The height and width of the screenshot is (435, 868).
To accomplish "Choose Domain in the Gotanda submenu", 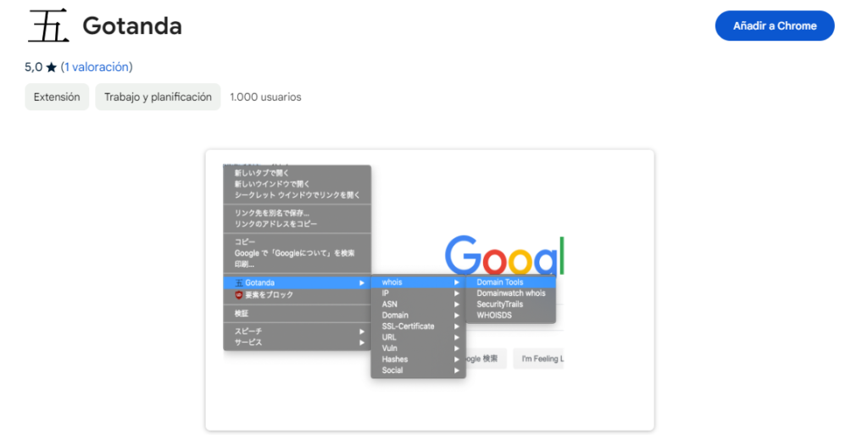I will (419, 315).
